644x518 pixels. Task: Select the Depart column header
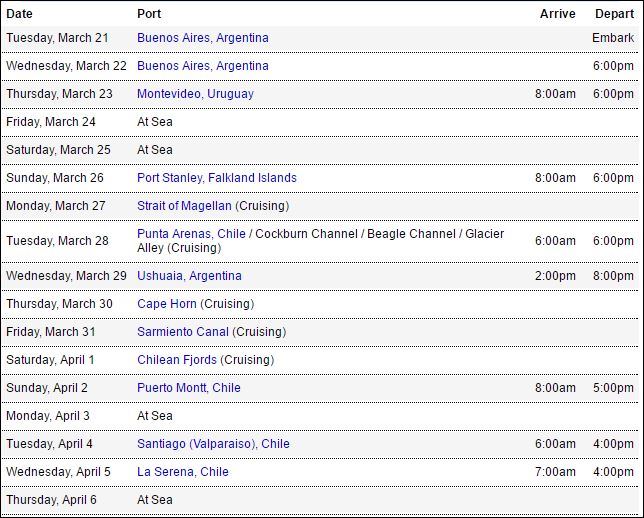(613, 14)
